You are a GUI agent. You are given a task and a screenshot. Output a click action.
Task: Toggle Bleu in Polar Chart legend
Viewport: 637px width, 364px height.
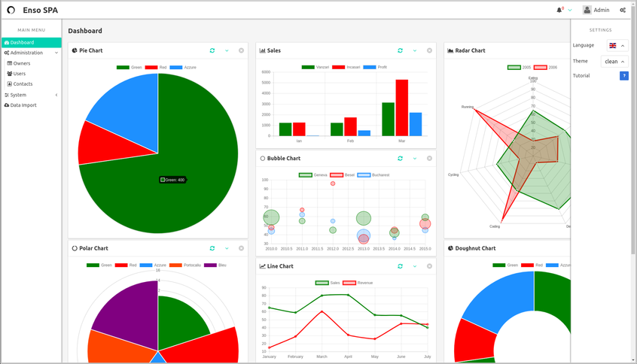[215, 265]
